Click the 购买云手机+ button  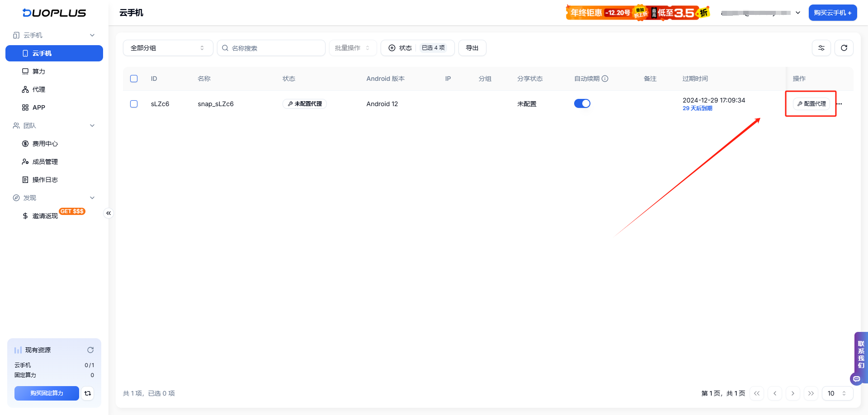[832, 12]
